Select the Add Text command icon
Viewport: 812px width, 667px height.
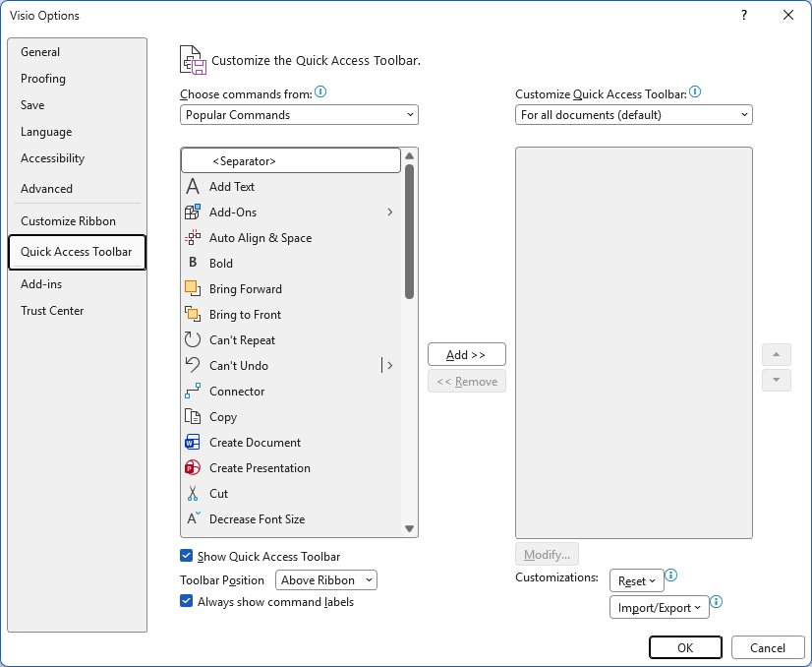point(193,187)
